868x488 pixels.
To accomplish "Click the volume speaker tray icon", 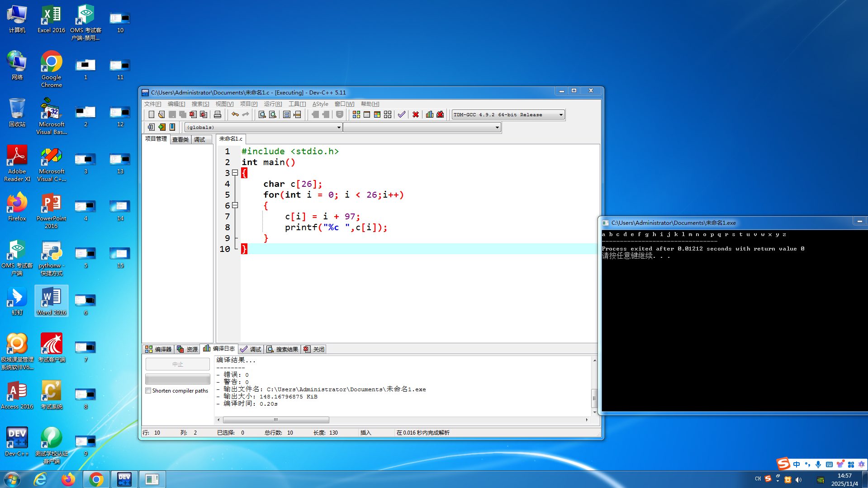I will (x=798, y=479).
